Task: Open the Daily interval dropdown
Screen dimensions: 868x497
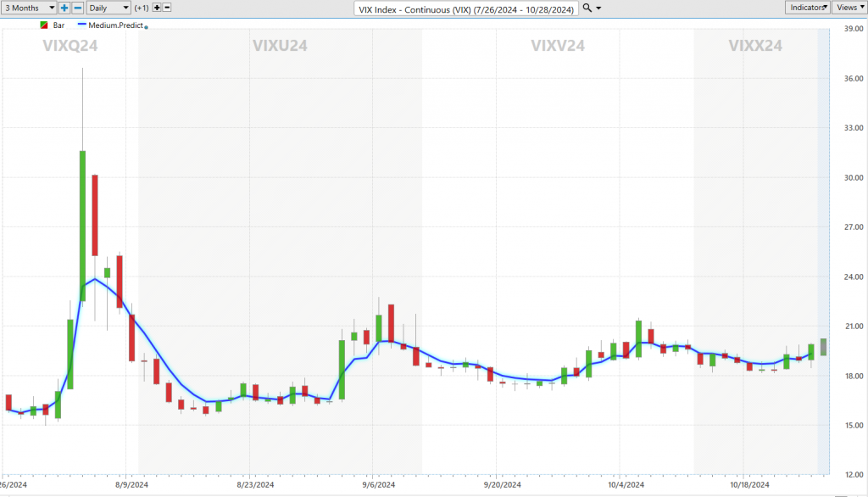Action: (108, 8)
